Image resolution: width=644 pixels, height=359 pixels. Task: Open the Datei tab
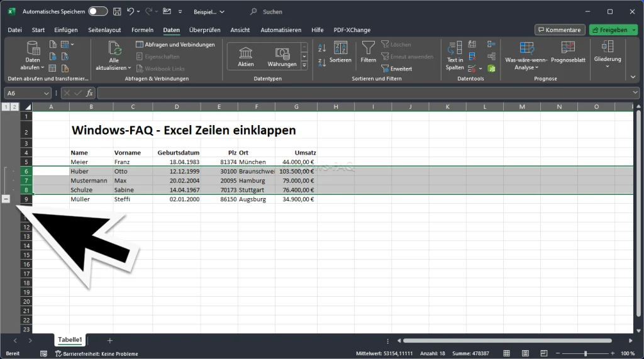point(15,30)
